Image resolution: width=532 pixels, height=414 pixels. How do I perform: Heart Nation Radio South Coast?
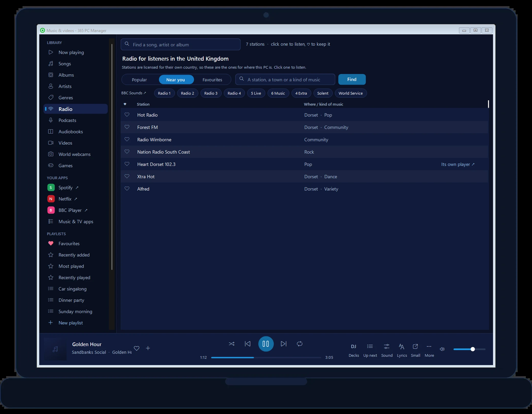[127, 152]
